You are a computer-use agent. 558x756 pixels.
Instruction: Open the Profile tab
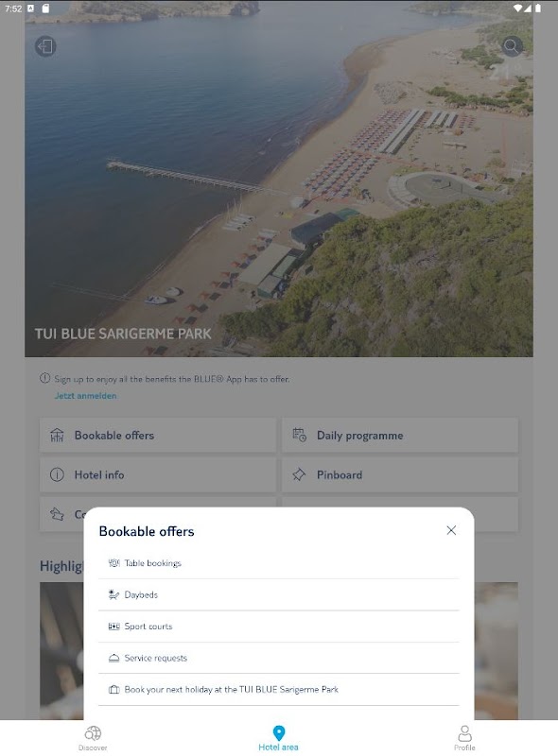(464, 738)
